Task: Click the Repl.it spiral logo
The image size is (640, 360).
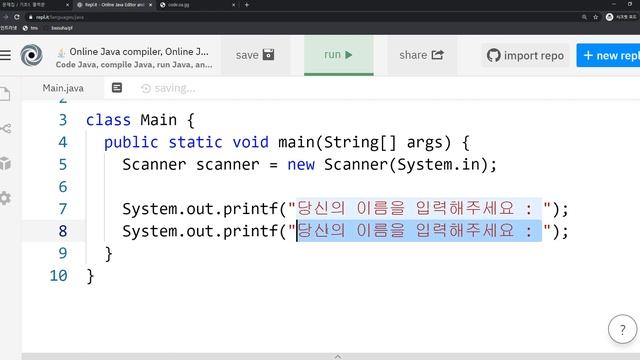Action: (x=31, y=55)
